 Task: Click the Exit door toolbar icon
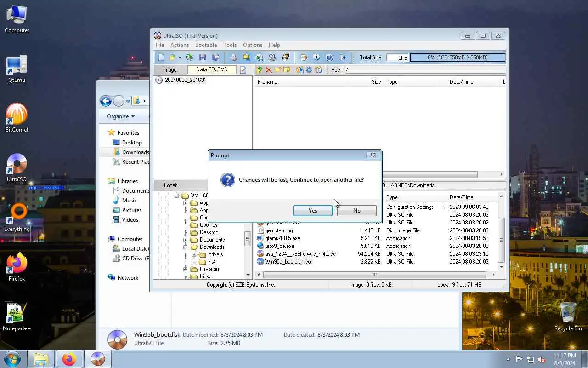click(x=342, y=57)
